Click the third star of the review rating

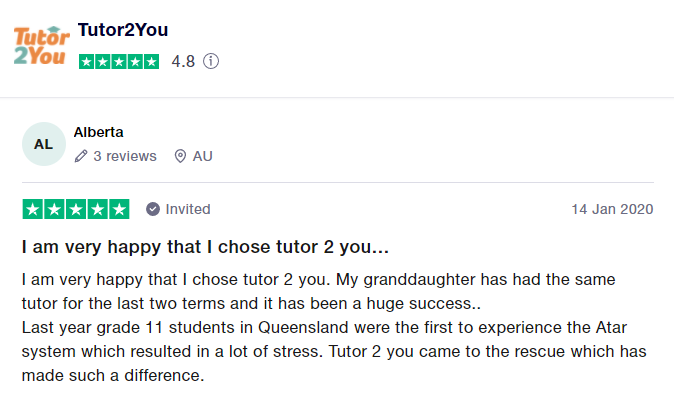click(x=76, y=209)
